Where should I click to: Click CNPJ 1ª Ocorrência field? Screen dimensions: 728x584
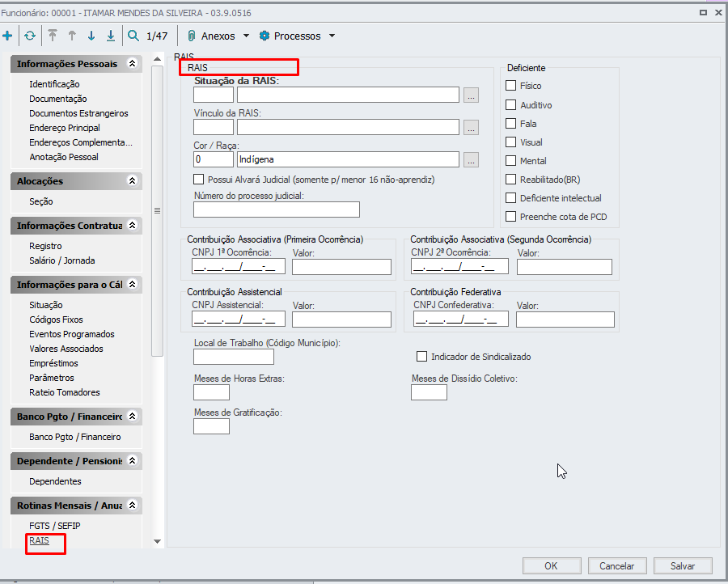pos(239,266)
